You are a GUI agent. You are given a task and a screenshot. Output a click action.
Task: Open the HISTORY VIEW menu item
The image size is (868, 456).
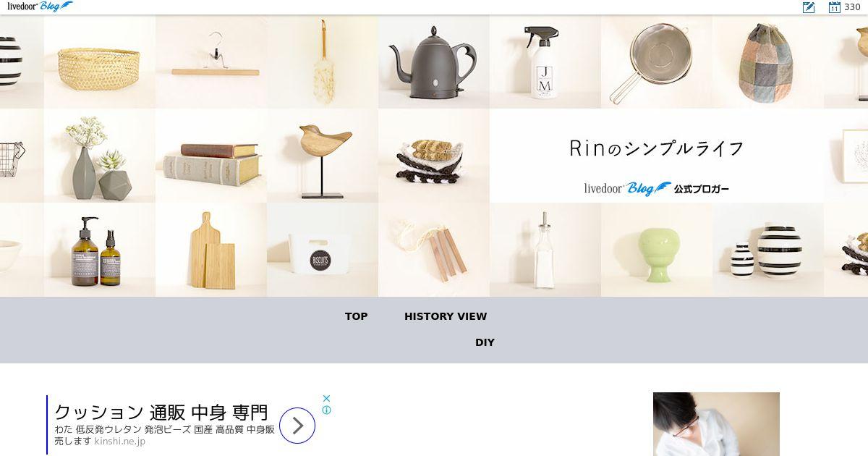click(446, 316)
